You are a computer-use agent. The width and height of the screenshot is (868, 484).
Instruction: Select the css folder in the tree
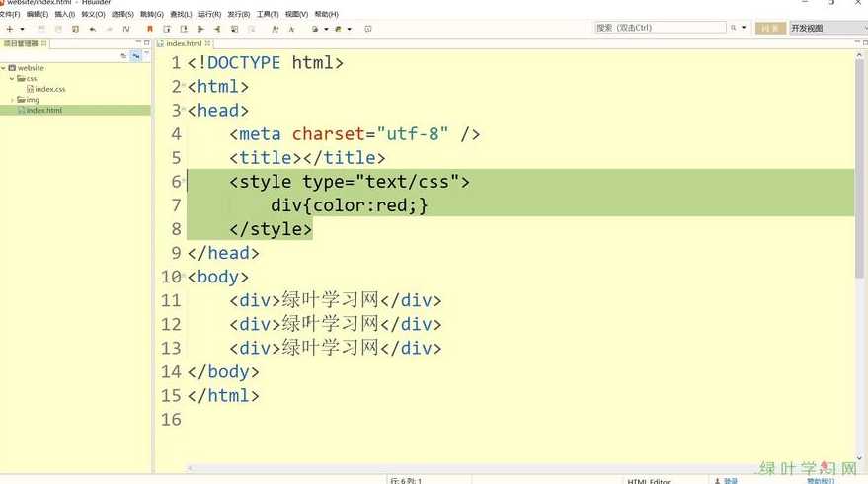tap(27, 79)
